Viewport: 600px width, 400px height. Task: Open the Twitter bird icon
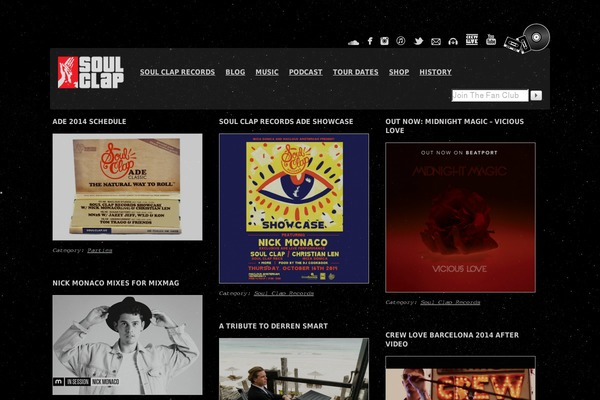point(419,41)
